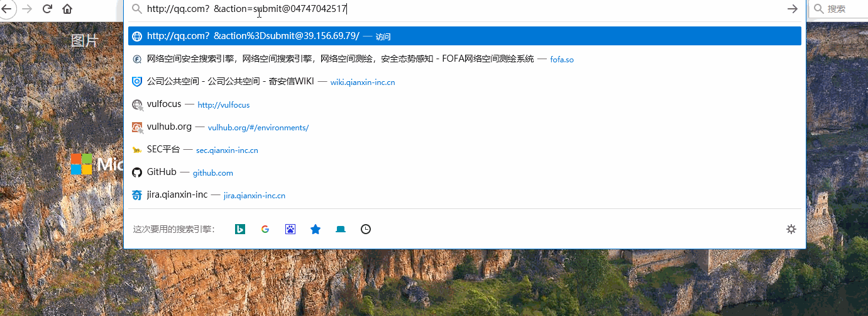Click the sec.qianxin-inc.cn link
Viewport: 868px width, 316px height.
(227, 150)
